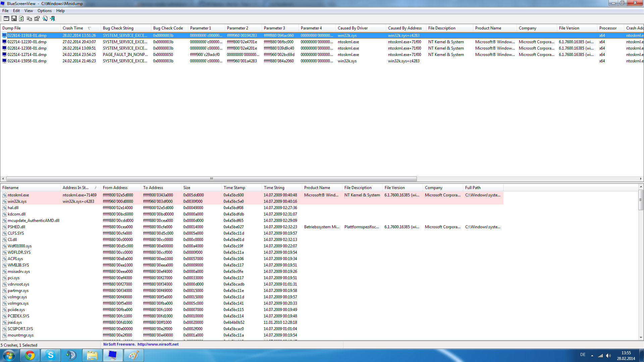Open the View menu

pyautogui.click(x=29, y=11)
